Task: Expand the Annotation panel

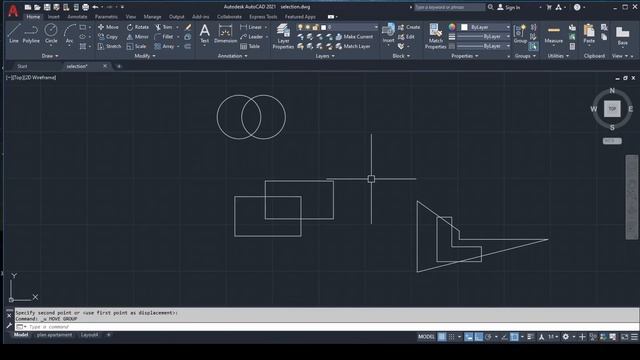Action: point(232,56)
